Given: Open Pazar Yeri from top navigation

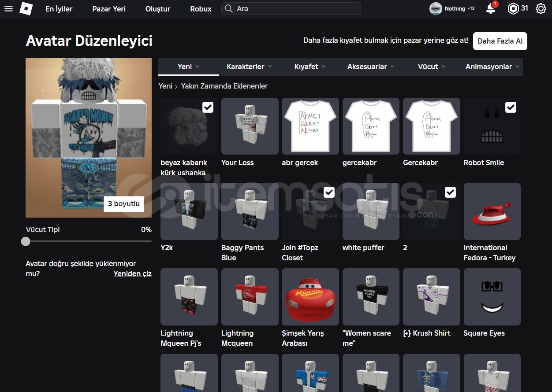Looking at the screenshot, I should (109, 9).
